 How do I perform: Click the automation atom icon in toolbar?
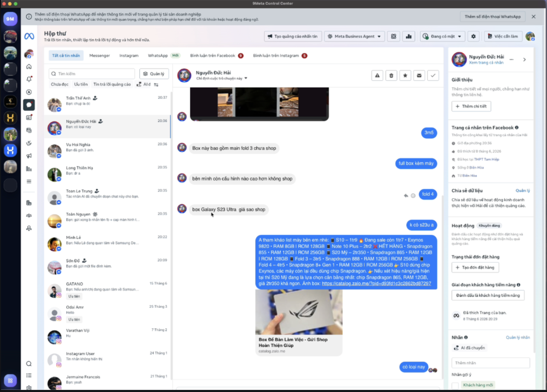point(394,36)
